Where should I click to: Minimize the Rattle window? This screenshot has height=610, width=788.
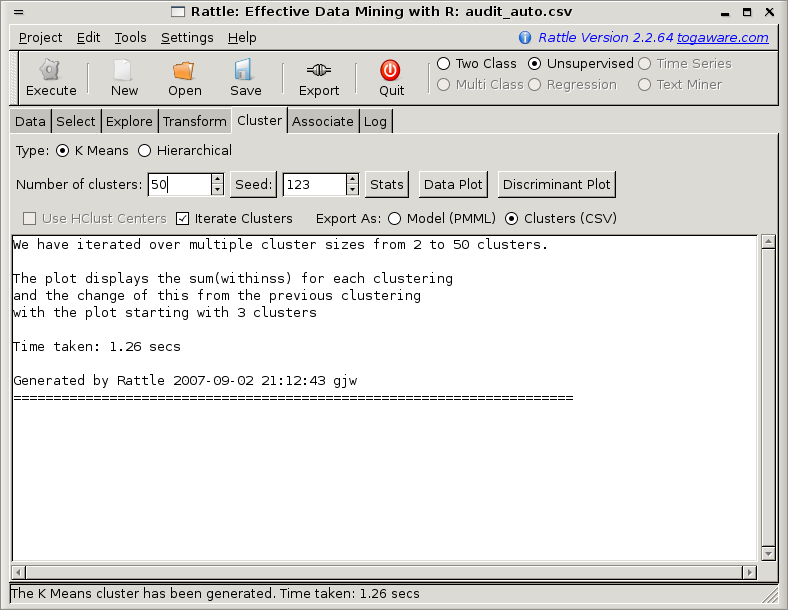pyautogui.click(x=725, y=13)
